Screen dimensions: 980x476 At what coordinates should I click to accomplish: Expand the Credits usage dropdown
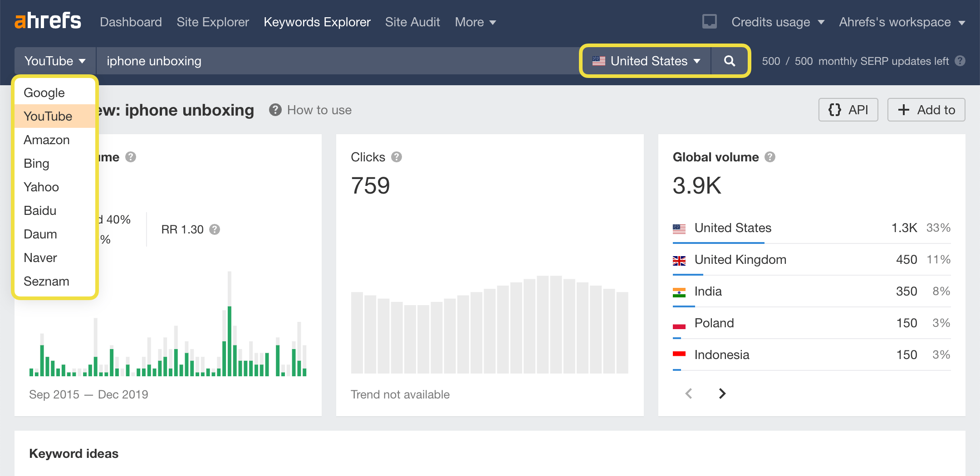[x=777, y=22]
